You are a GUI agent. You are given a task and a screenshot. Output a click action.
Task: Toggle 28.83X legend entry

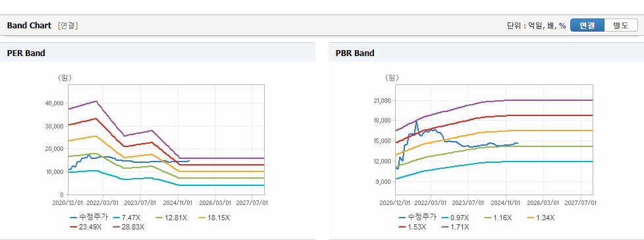(128, 226)
